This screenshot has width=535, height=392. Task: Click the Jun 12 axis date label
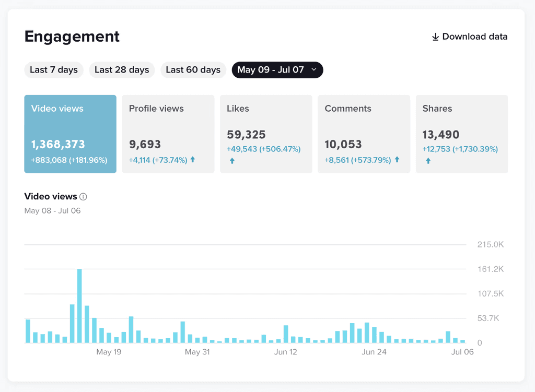286,352
